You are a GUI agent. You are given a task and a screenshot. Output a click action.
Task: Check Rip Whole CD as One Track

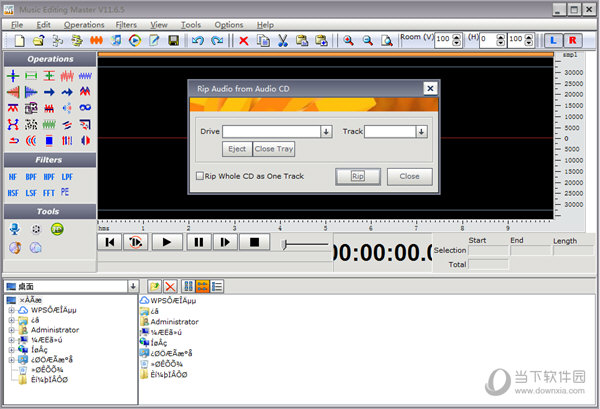coord(199,176)
